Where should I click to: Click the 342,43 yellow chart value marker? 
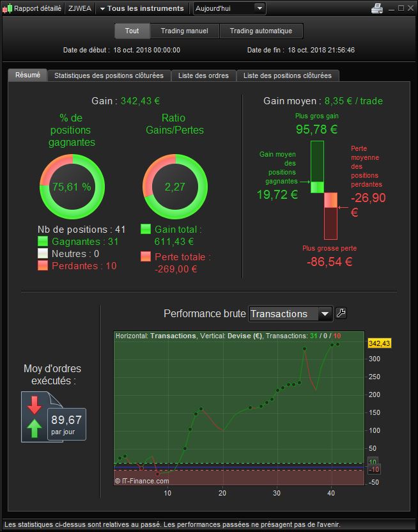380,343
